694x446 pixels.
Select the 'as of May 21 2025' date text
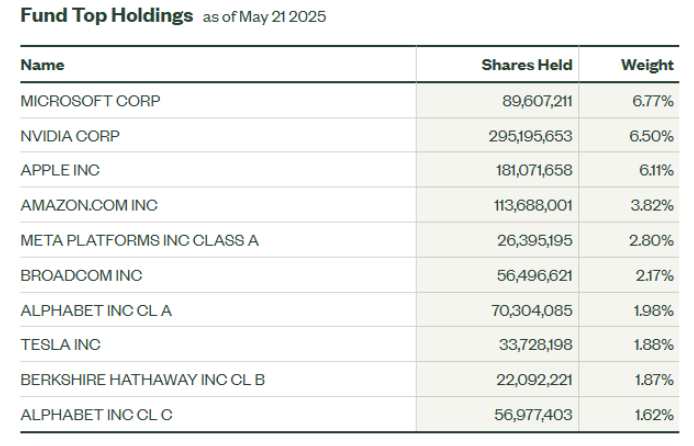point(264,17)
